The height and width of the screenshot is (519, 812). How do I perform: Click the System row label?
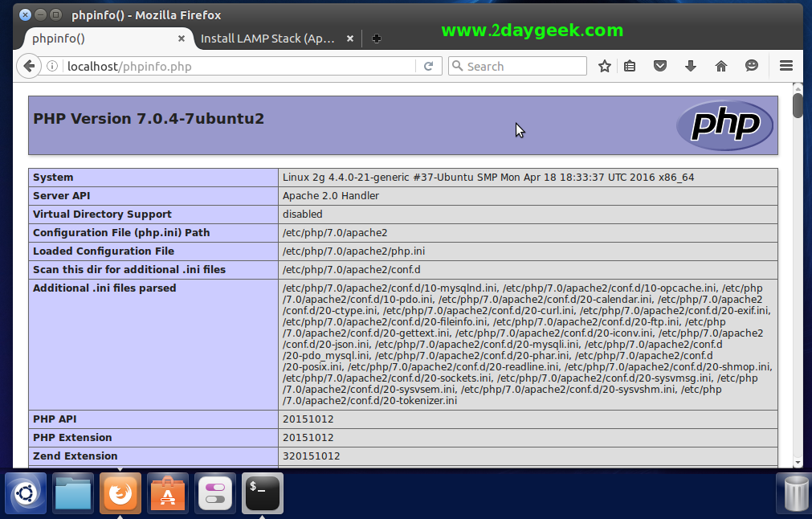(53, 177)
